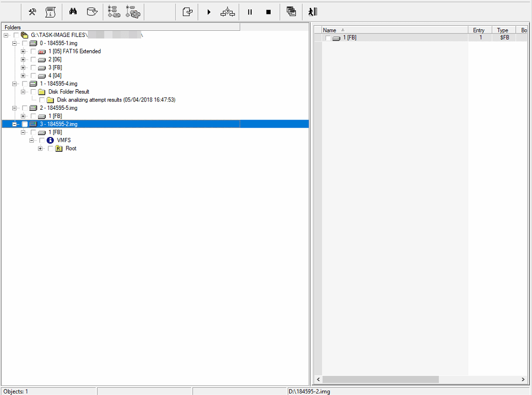This screenshot has height=395, width=532.
Task: Collapse the 0 - 184595-1.img node
Action: (14, 44)
